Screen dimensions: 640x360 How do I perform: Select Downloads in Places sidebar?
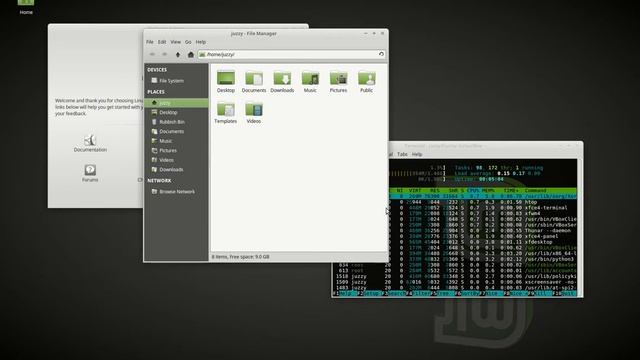176,169
